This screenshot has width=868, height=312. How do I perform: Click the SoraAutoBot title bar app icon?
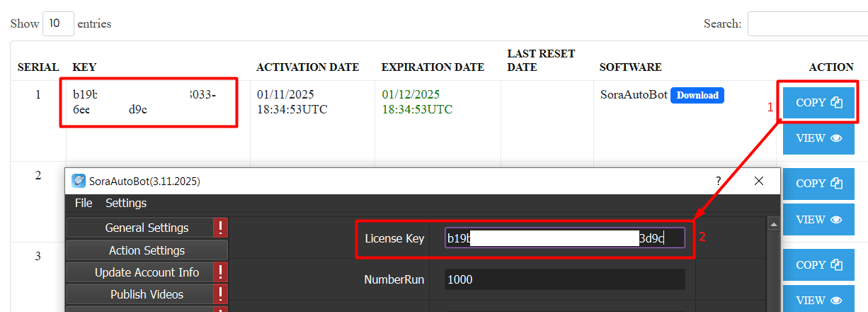[x=79, y=181]
